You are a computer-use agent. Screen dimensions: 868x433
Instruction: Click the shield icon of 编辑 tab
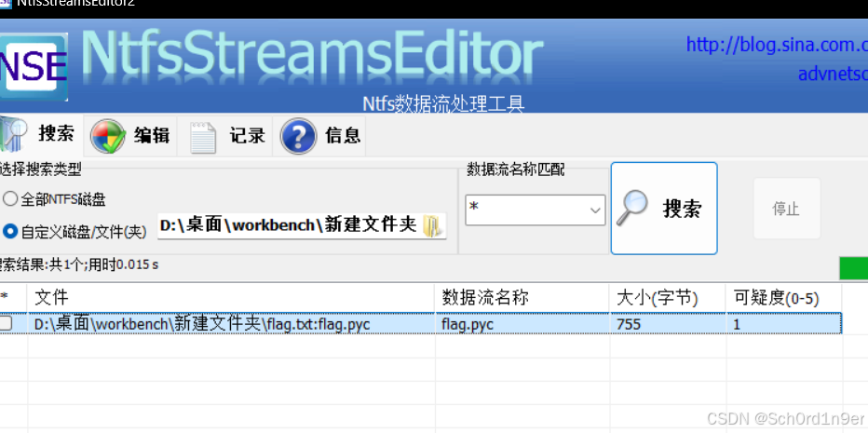point(108,136)
